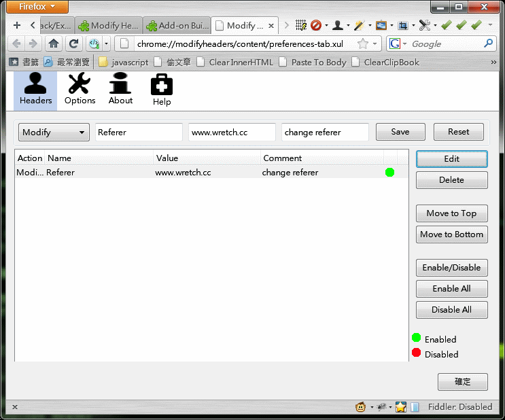Click the Delete button
The width and height of the screenshot is (505, 420).
coord(451,180)
